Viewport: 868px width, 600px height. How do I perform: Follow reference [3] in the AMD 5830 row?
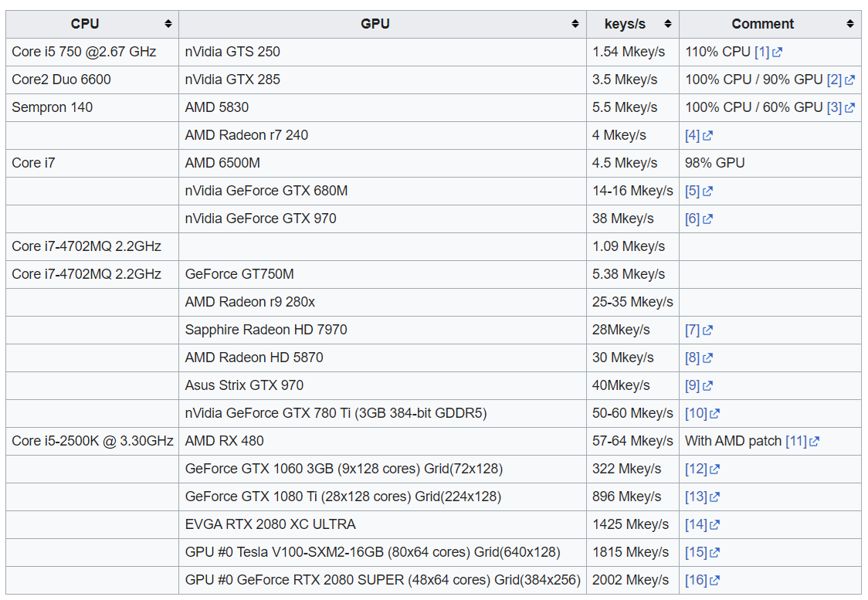(x=840, y=107)
